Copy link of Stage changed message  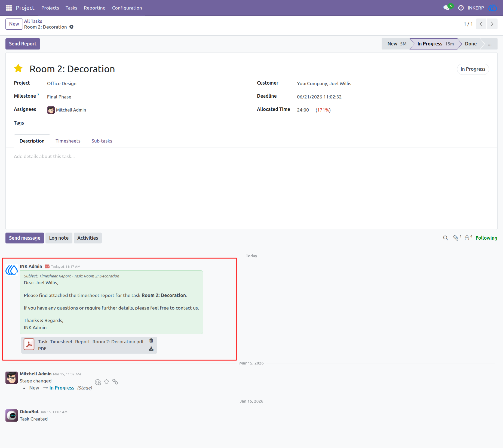(115, 382)
